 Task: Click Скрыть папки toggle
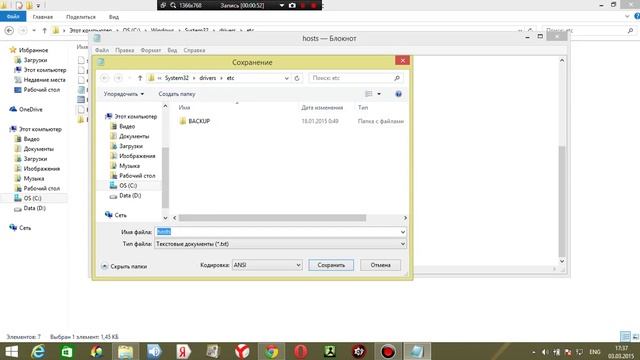pyautogui.click(x=124, y=266)
